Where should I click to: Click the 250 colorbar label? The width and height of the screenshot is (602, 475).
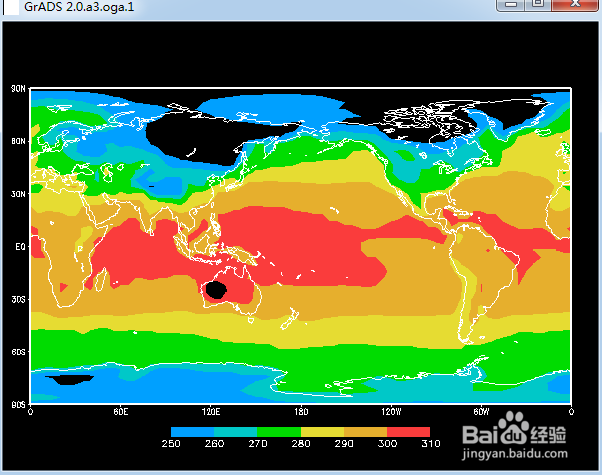click(x=171, y=444)
